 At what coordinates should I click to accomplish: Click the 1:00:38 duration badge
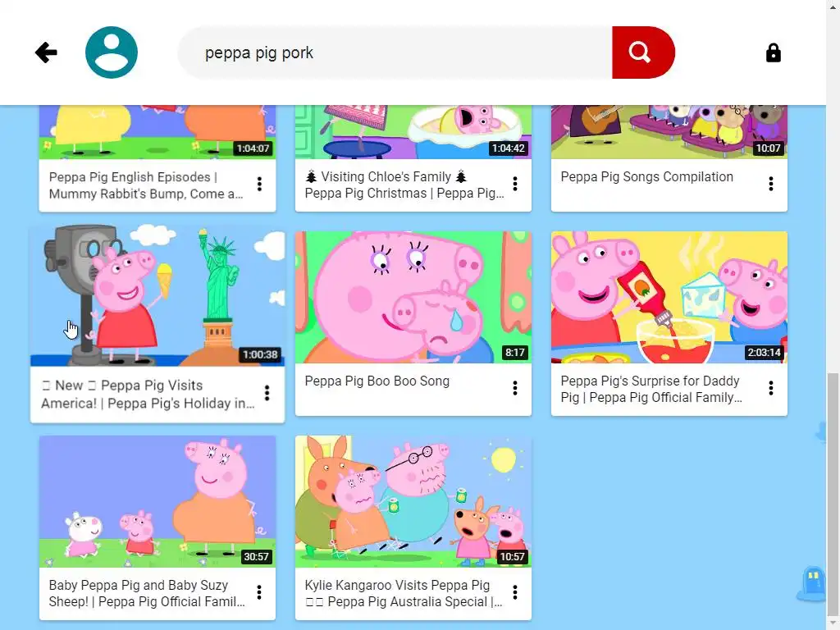260,354
